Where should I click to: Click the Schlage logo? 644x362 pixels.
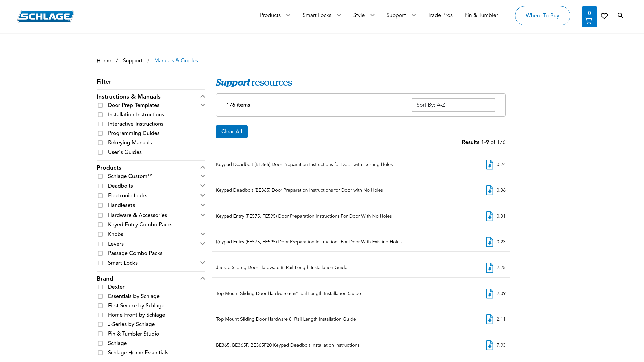pyautogui.click(x=46, y=16)
